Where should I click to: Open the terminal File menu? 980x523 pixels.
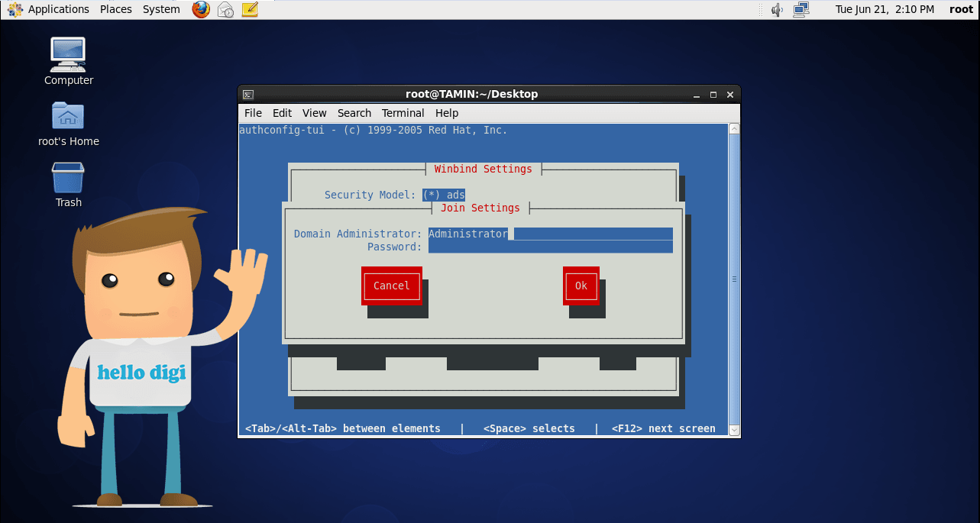click(x=253, y=113)
